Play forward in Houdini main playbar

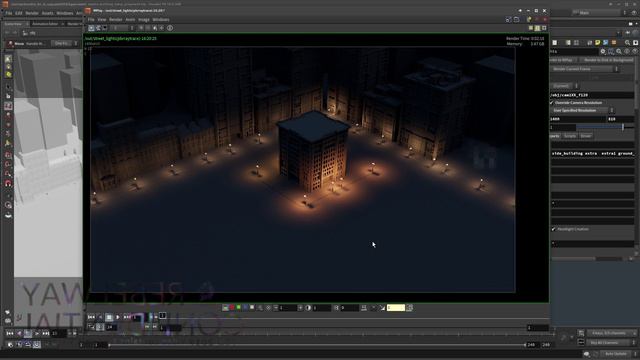(37, 333)
